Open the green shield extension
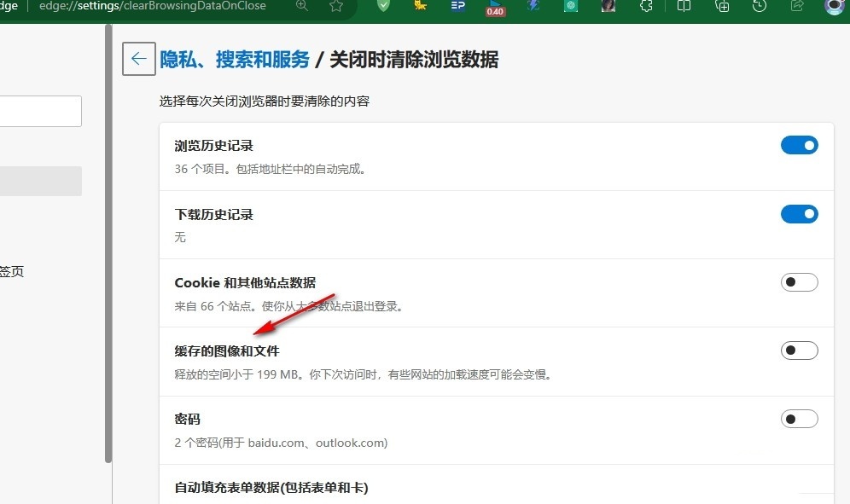The image size is (850, 504). click(383, 6)
